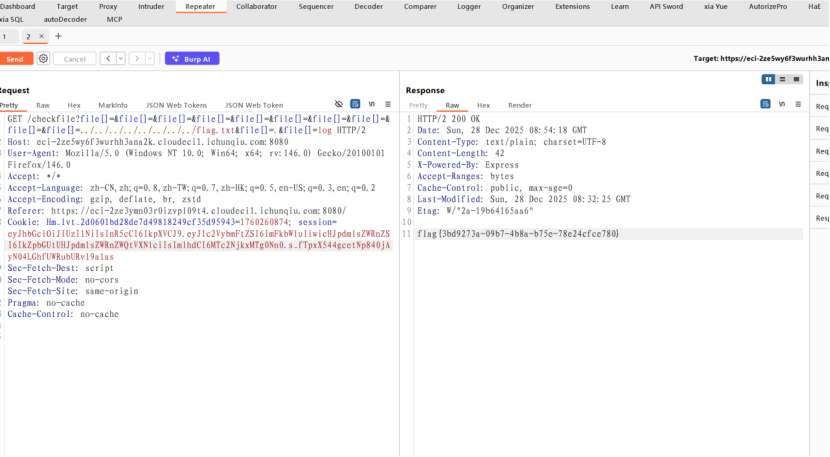Viewport: 830px width, 457px height.
Task: Show newline characters in Response editor
Action: pos(783,104)
